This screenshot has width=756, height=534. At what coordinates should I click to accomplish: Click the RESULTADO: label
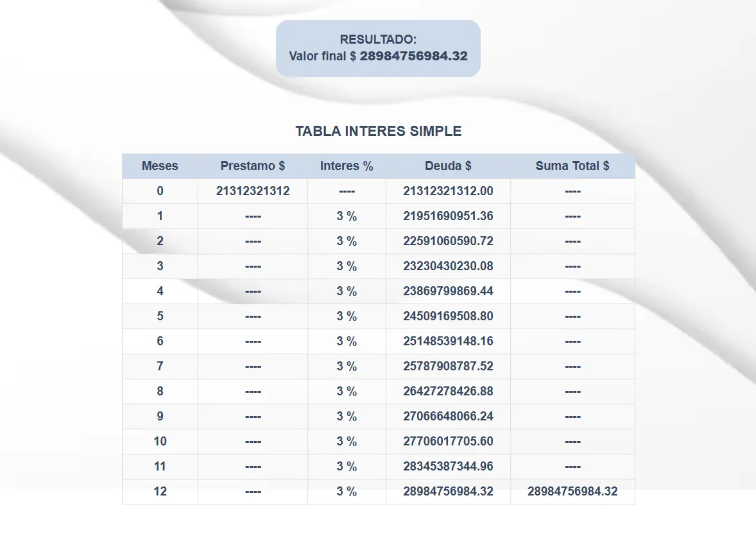click(378, 39)
